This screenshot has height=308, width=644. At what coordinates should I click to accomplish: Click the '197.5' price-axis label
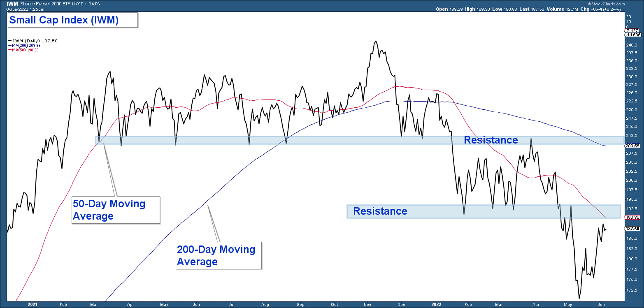[x=631, y=190]
